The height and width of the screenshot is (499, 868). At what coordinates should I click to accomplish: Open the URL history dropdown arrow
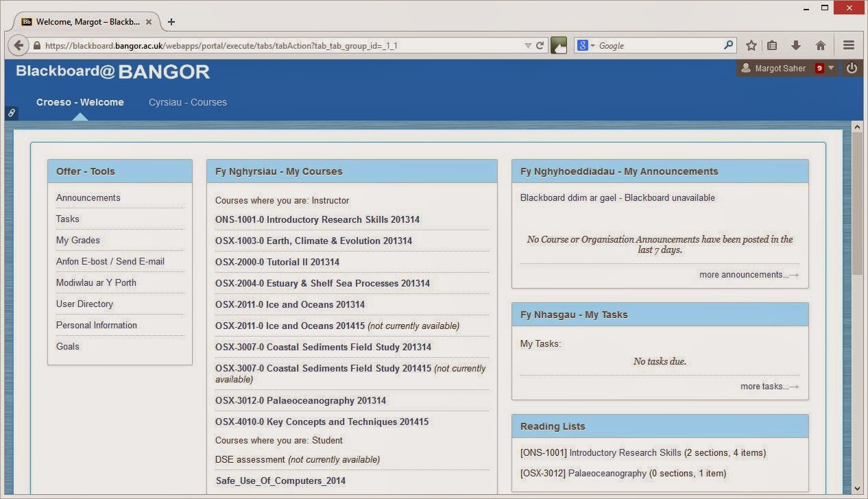528,45
